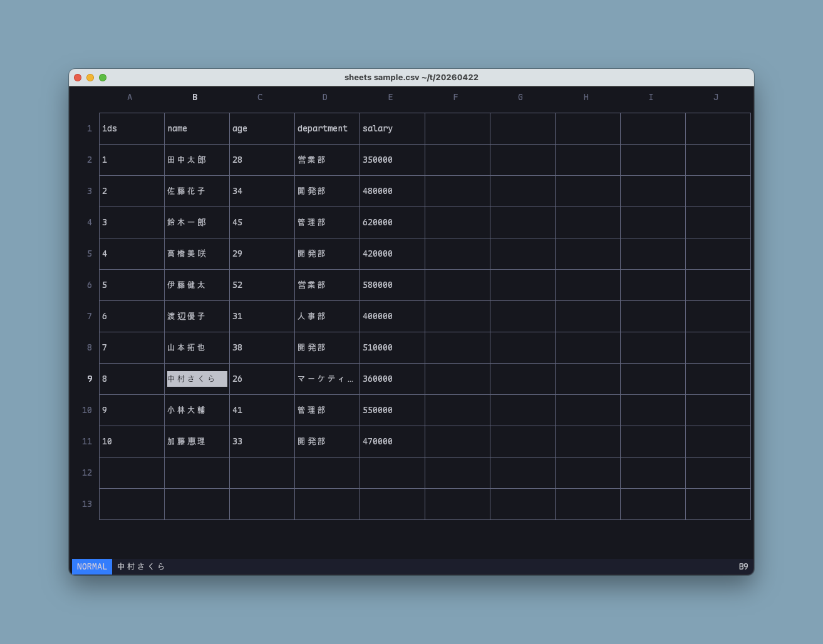The width and height of the screenshot is (823, 644).
Task: Click the B9 cell reference in status bar
Action: (x=743, y=566)
